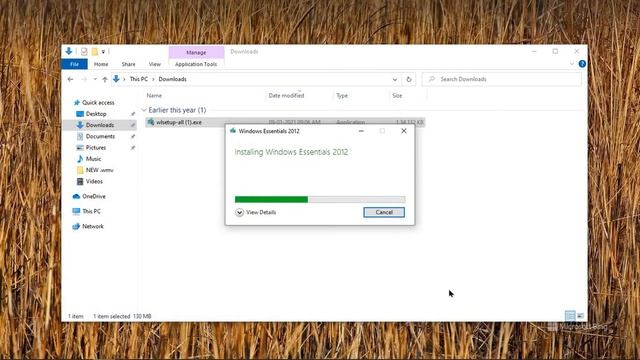
Task: Open Desktop in the navigation pane
Action: click(x=96, y=114)
